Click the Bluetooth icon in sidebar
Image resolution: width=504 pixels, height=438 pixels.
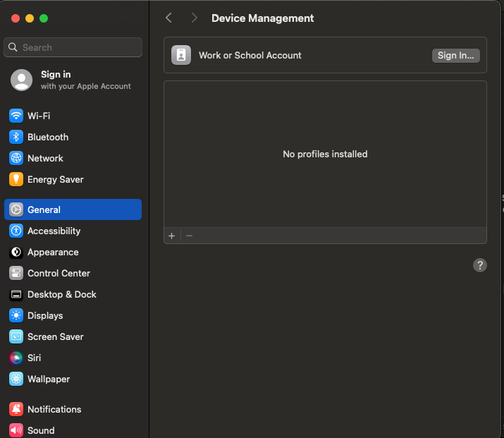tap(16, 137)
